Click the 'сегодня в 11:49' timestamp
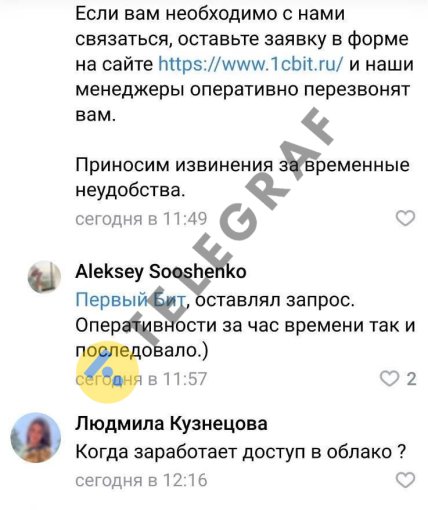 point(141,219)
